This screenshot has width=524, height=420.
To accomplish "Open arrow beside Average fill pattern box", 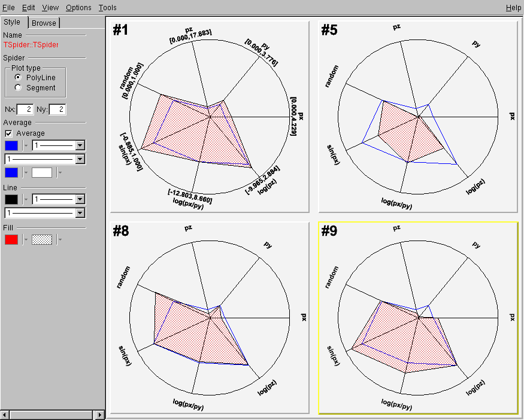I will coord(59,173).
